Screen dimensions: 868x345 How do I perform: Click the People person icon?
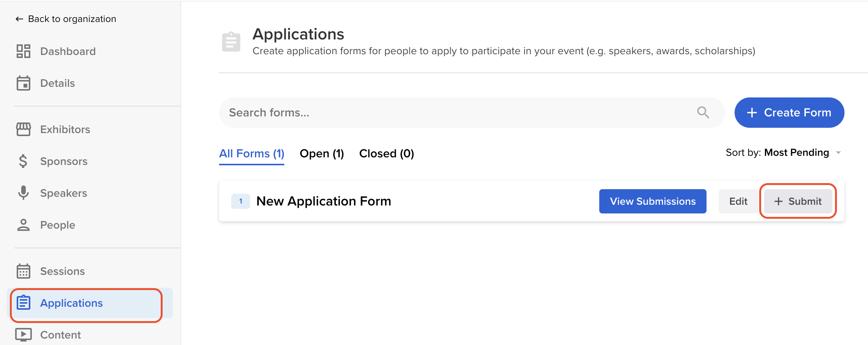pos(24,225)
